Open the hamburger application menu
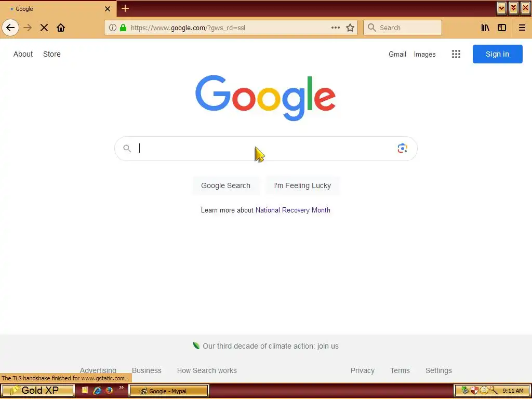The height and width of the screenshot is (399, 532). tap(522, 28)
